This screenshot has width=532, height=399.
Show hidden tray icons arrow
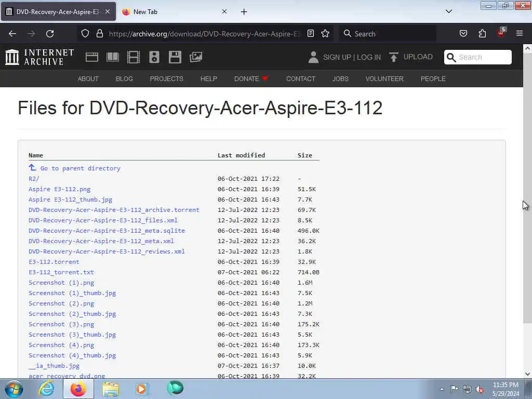click(442, 390)
